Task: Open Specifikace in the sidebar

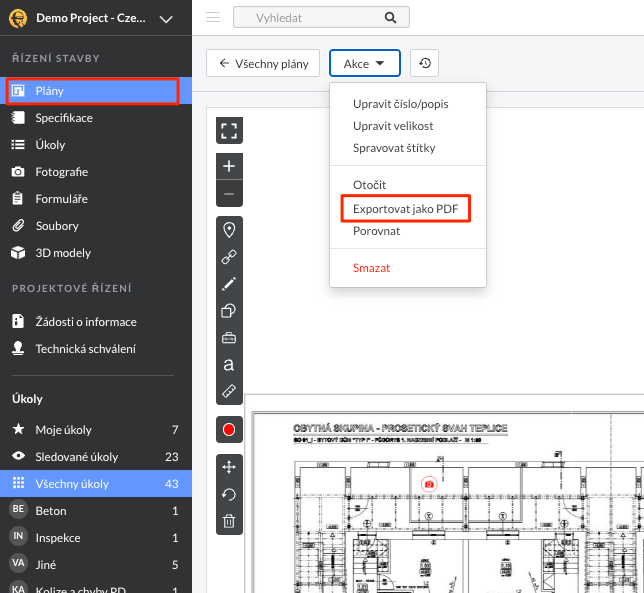Action: [x=96, y=118]
